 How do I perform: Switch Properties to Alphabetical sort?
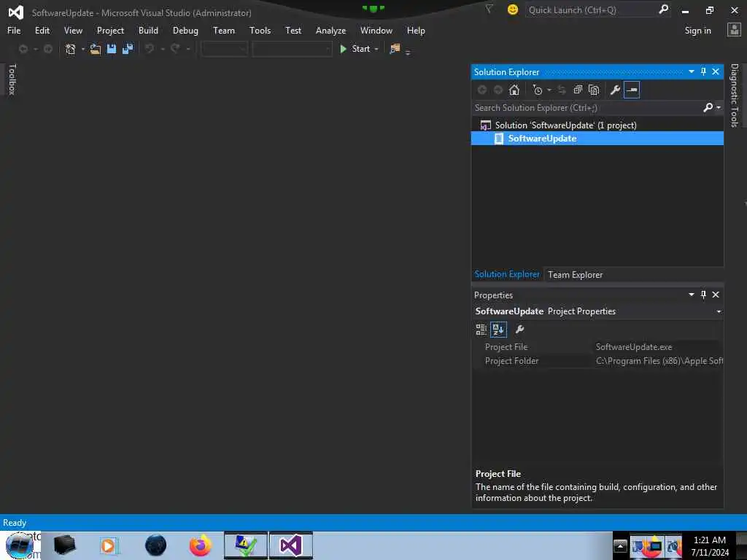[x=498, y=330]
